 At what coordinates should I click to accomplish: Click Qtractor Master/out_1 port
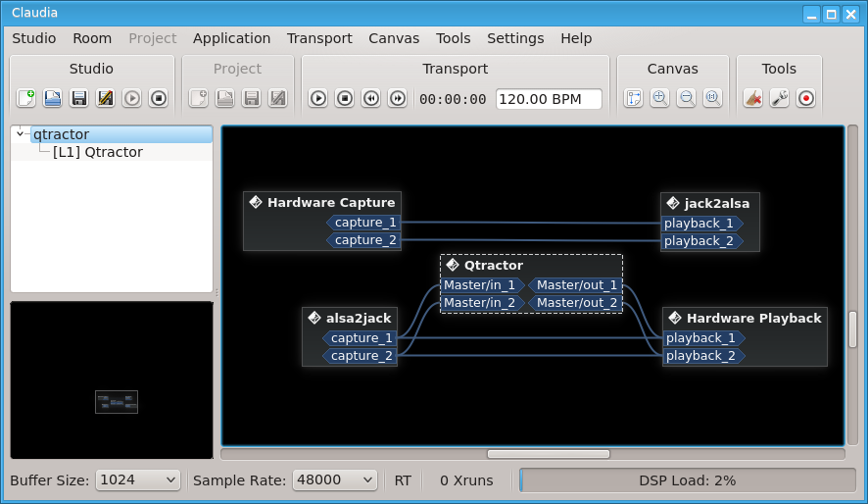(575, 285)
